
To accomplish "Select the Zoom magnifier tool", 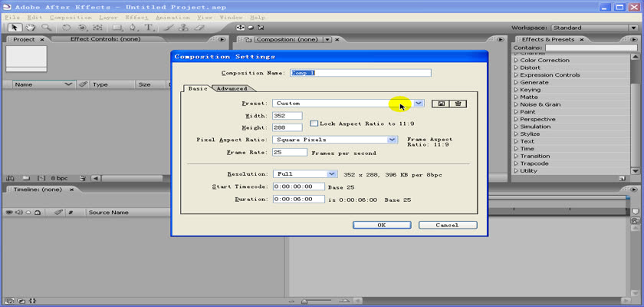I will [47, 28].
